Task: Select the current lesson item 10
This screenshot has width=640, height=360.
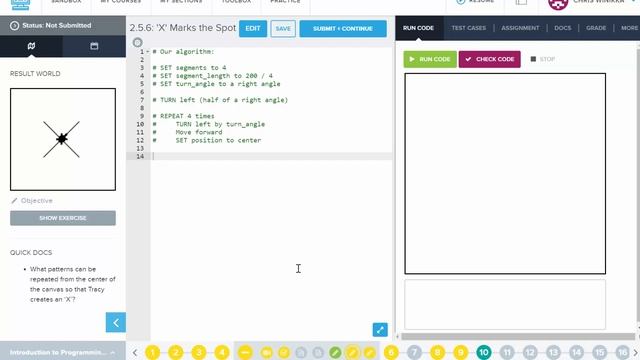Action: 484,352
